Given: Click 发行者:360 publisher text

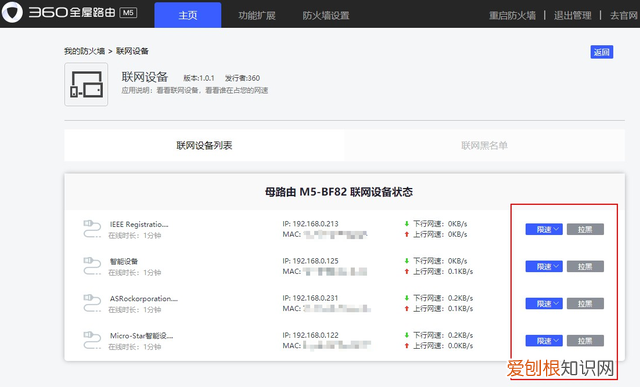Looking at the screenshot, I should [242, 78].
